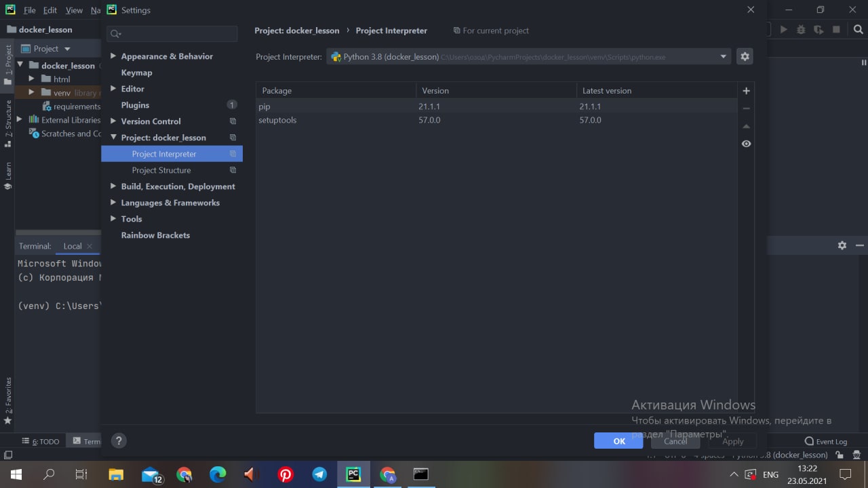The height and width of the screenshot is (488, 868).
Task: Open the Edit menu
Action: click(x=50, y=10)
